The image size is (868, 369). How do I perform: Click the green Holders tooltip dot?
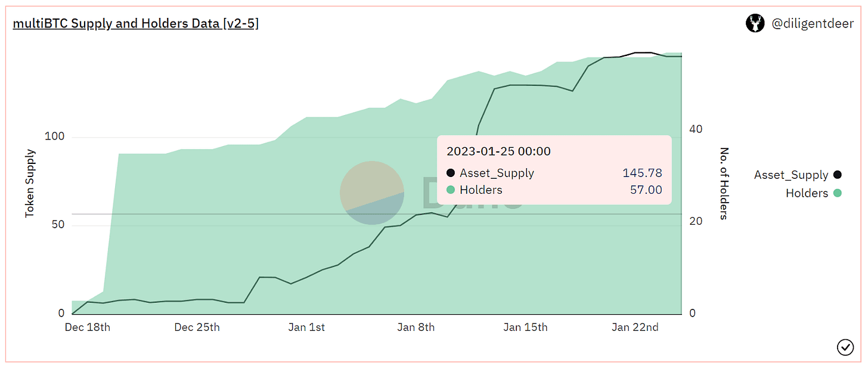click(x=451, y=190)
